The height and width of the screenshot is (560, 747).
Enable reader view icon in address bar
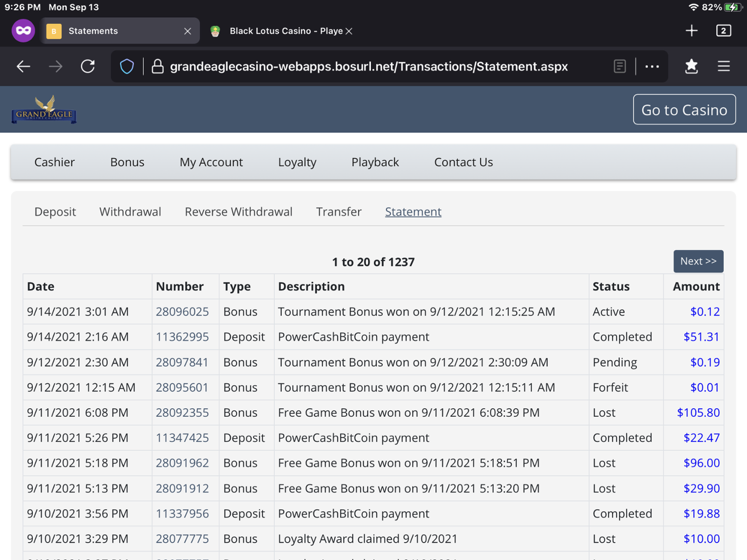620,66
